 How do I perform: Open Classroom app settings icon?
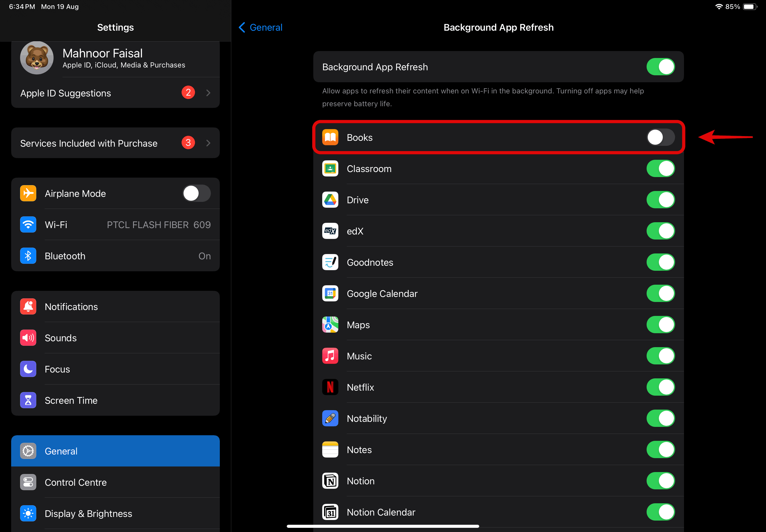point(330,168)
